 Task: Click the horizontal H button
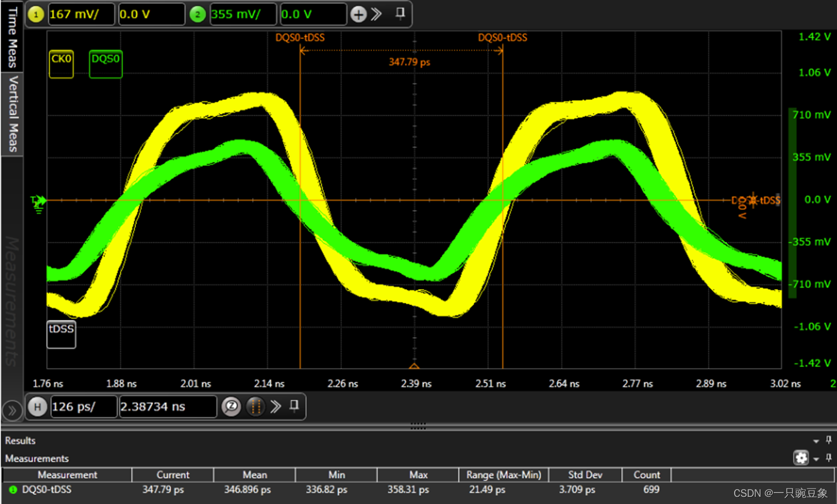[37, 407]
